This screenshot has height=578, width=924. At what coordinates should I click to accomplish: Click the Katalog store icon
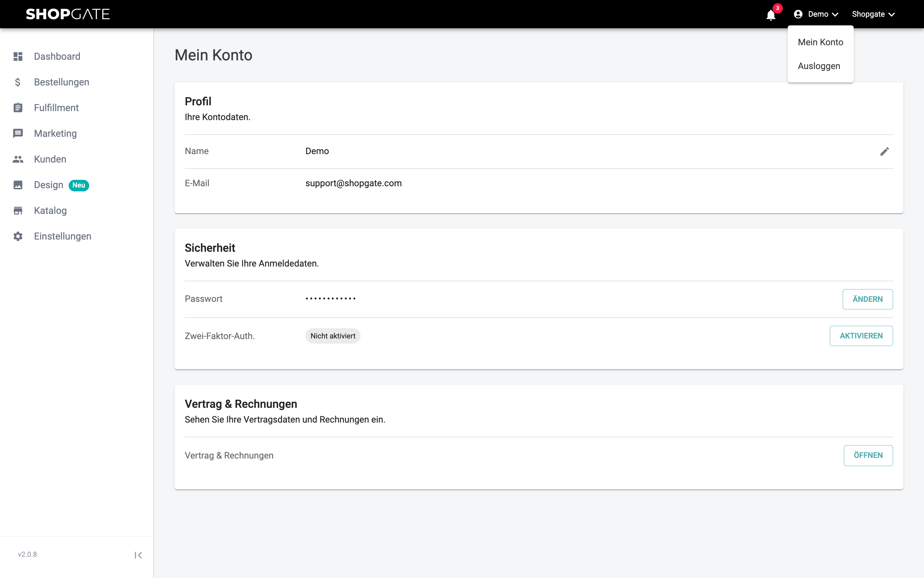coord(18,211)
